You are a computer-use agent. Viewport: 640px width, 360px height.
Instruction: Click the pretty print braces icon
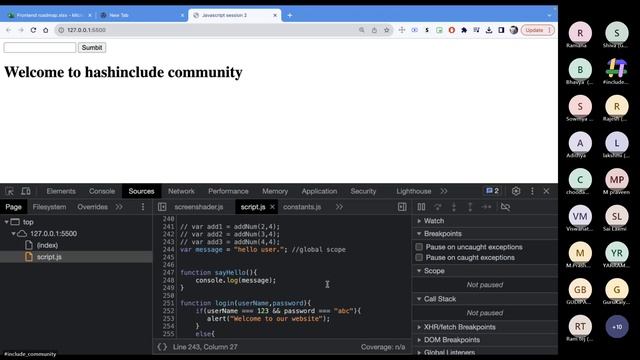162,347
